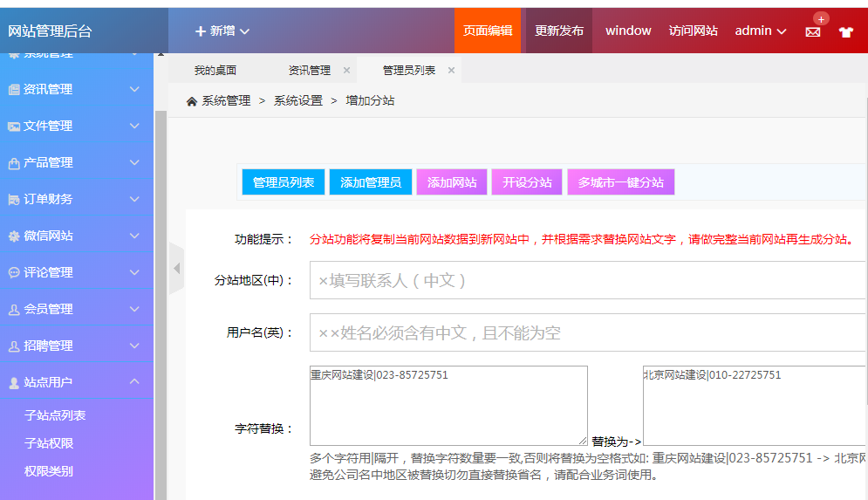868x500 pixels.
Task: Focus the 用户名(英) input field
Action: pyautogui.click(x=588, y=332)
